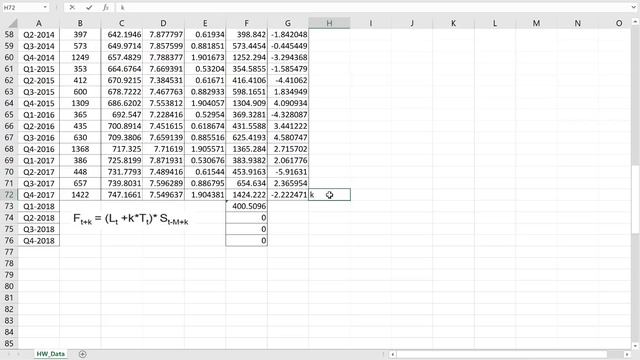Select the Q2-2018 cell

tap(39, 218)
